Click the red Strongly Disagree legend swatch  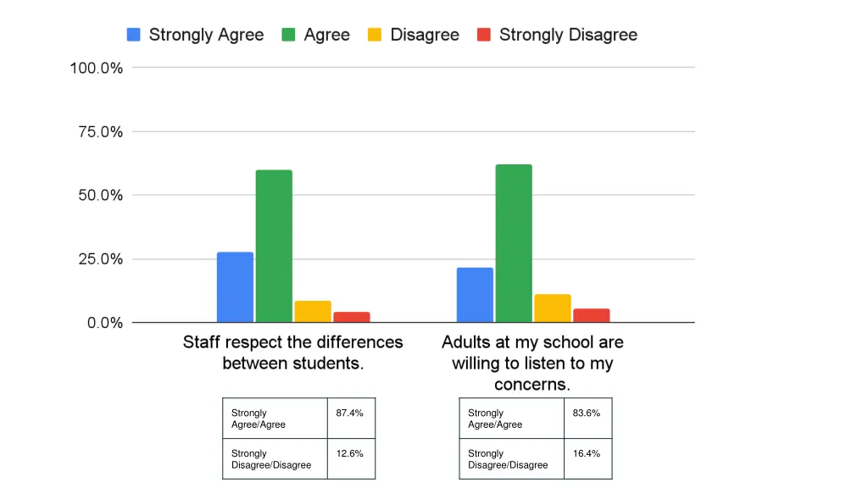pyautogui.click(x=484, y=35)
